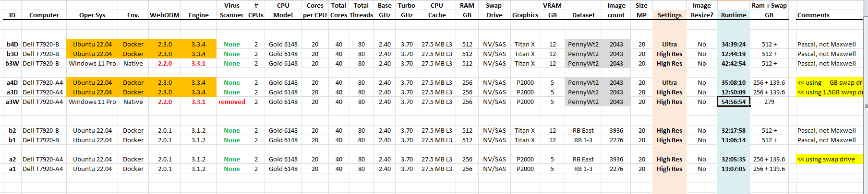The width and height of the screenshot is (868, 194).
Task: Click the runtime value 13:07:05
Action: pyautogui.click(x=733, y=169)
